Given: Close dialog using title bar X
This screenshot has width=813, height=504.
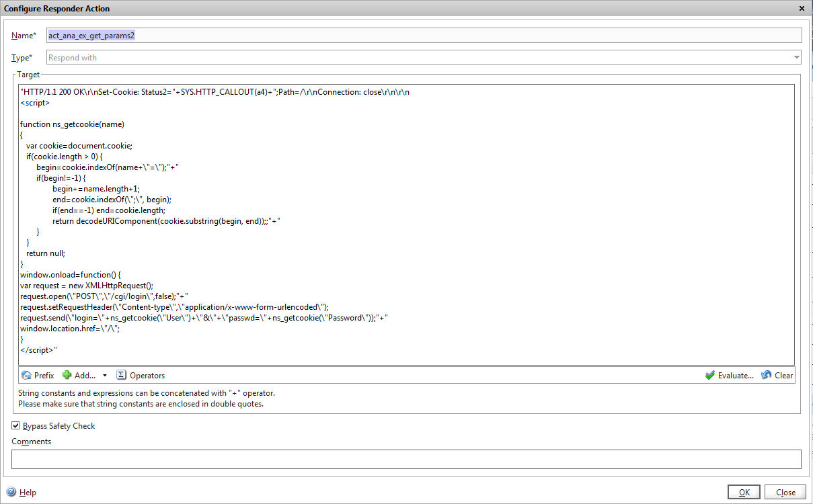Looking at the screenshot, I should [x=802, y=9].
